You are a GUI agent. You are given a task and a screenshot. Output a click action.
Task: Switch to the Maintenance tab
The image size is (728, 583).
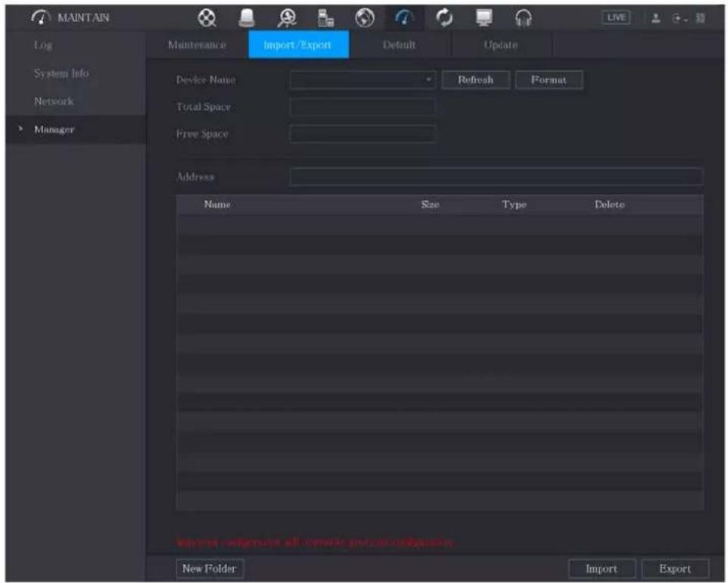point(197,45)
